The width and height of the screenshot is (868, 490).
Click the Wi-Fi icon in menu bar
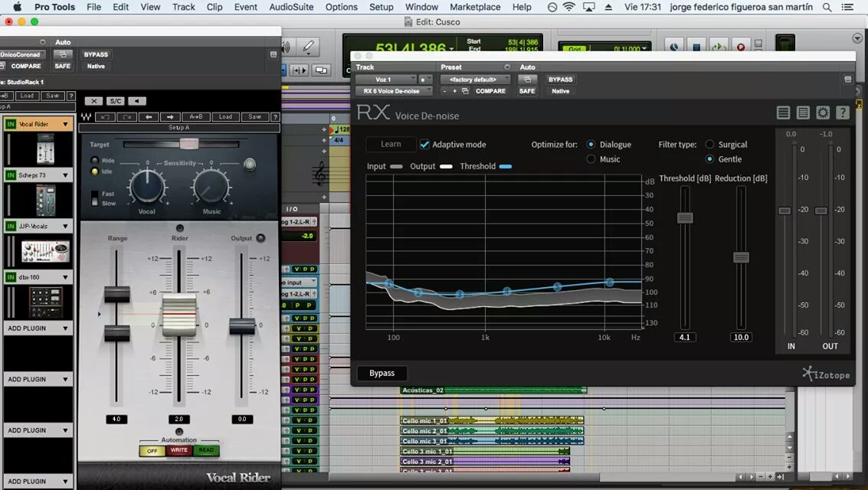pos(568,7)
